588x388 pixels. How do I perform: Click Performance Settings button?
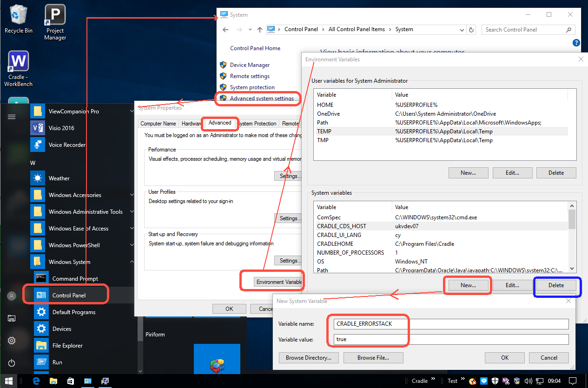pos(288,176)
